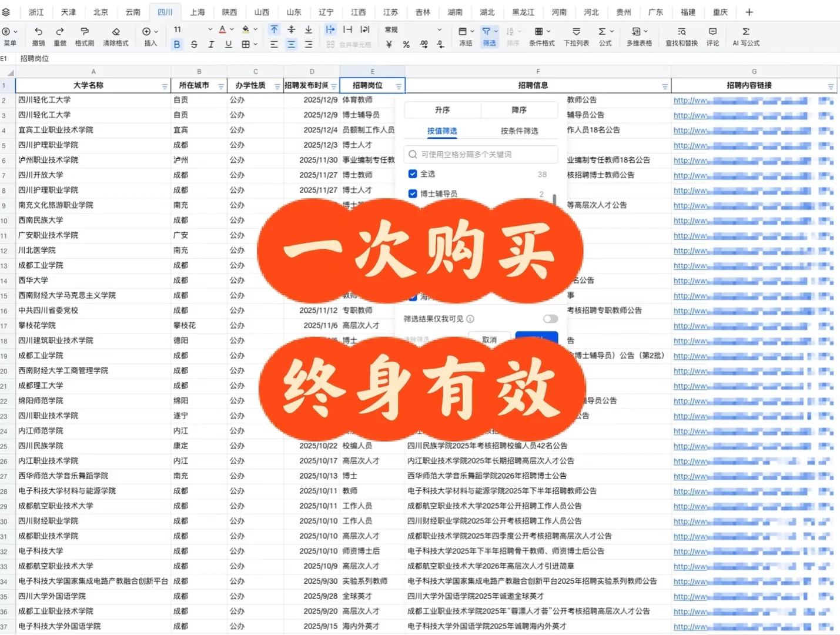Image resolution: width=840 pixels, height=635 pixels.
Task: Open find and replace
Action: [x=680, y=36]
